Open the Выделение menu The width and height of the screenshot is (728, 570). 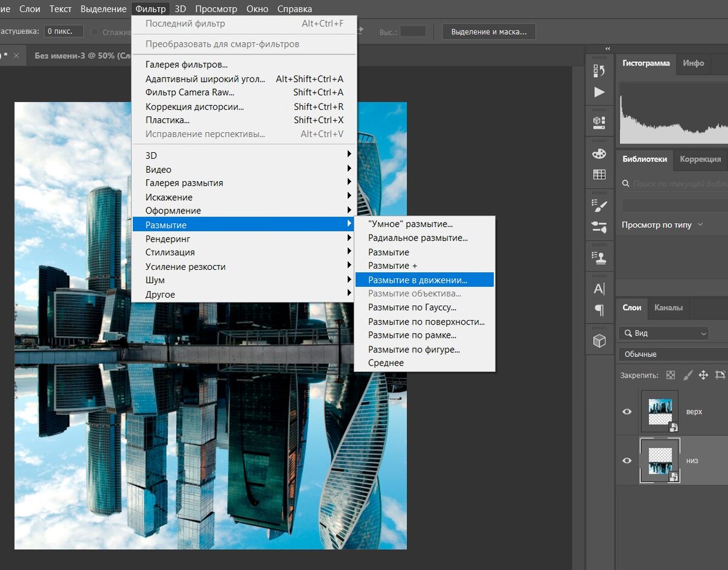pos(103,8)
